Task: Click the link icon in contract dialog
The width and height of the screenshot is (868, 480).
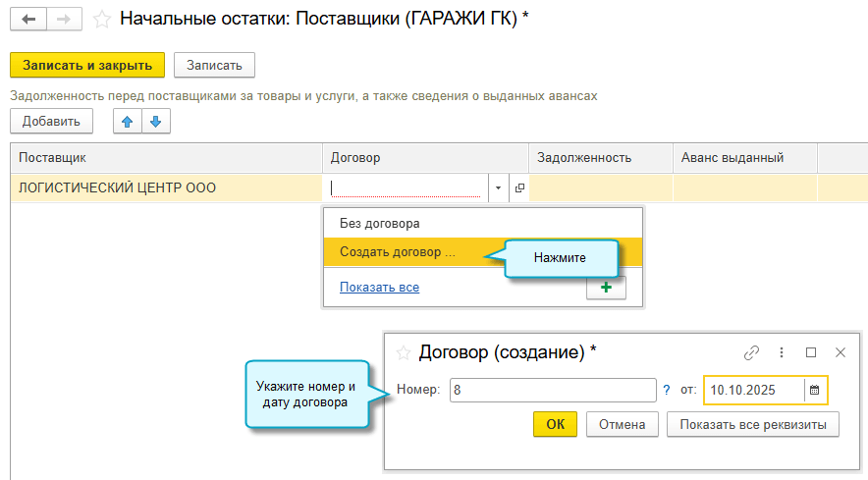Action: [752, 352]
